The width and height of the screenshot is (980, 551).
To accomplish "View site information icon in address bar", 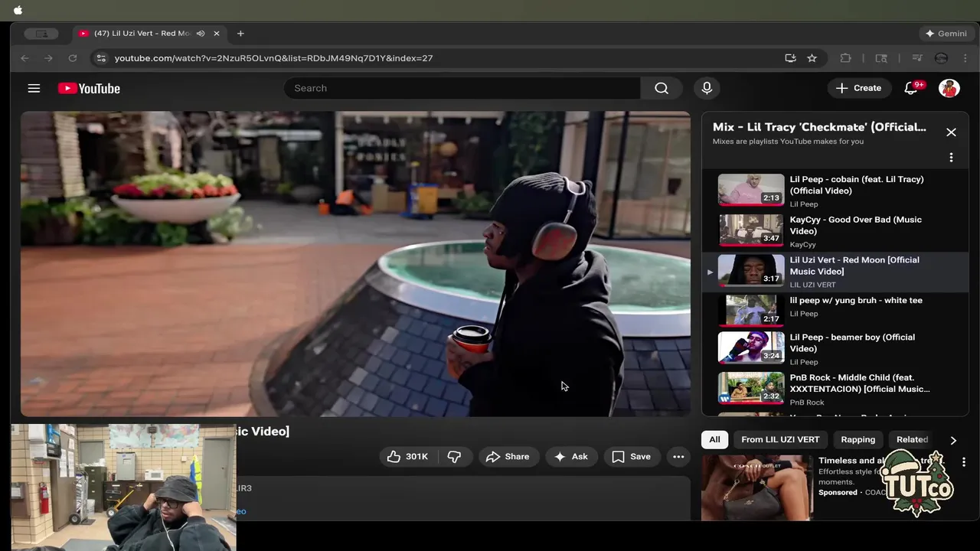I will tap(101, 58).
